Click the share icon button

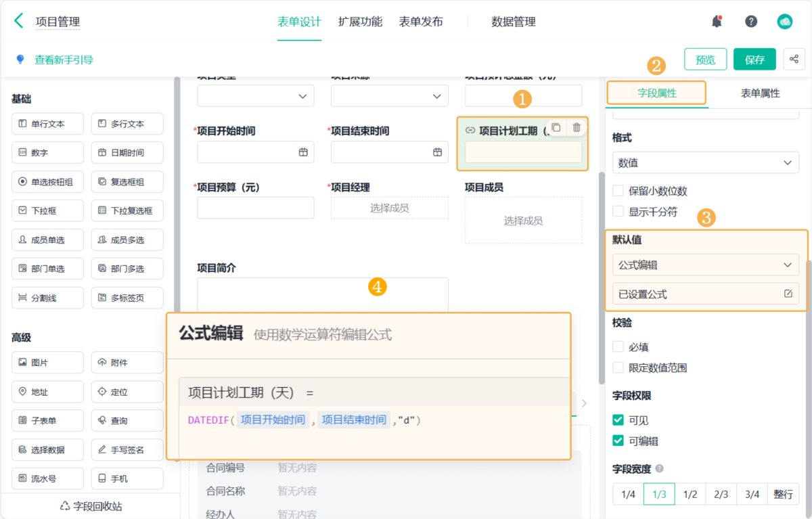[x=794, y=60]
